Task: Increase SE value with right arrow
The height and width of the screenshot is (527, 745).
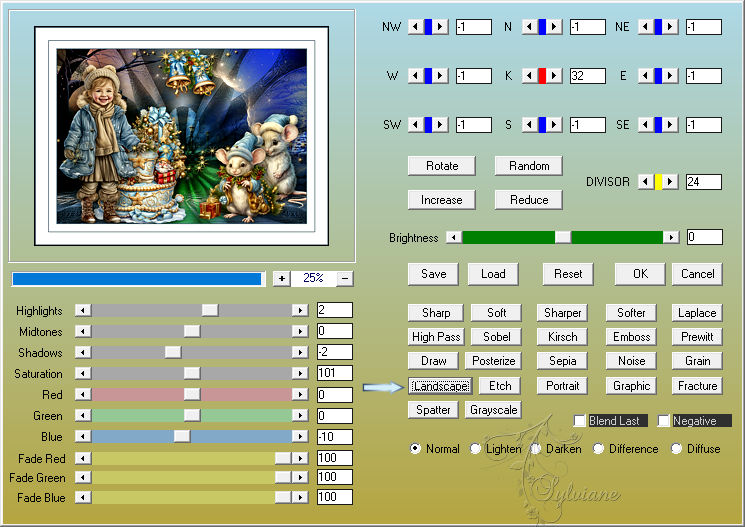Action: pos(670,125)
